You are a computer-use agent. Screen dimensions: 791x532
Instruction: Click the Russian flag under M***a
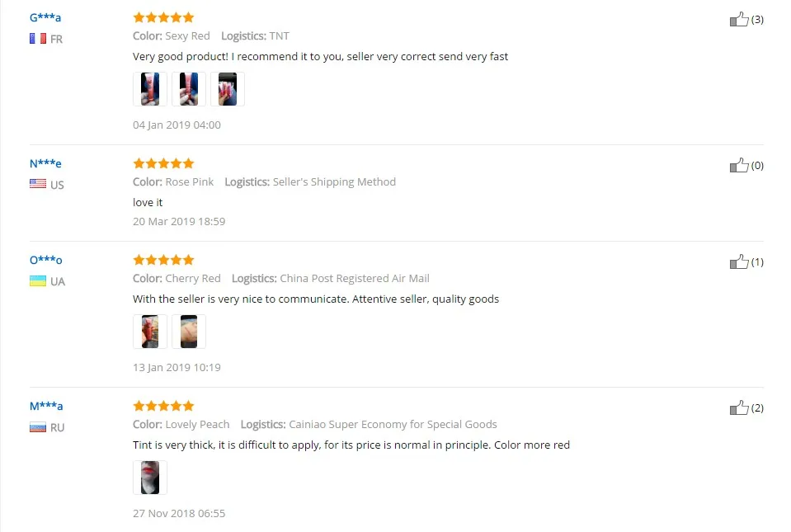point(38,427)
